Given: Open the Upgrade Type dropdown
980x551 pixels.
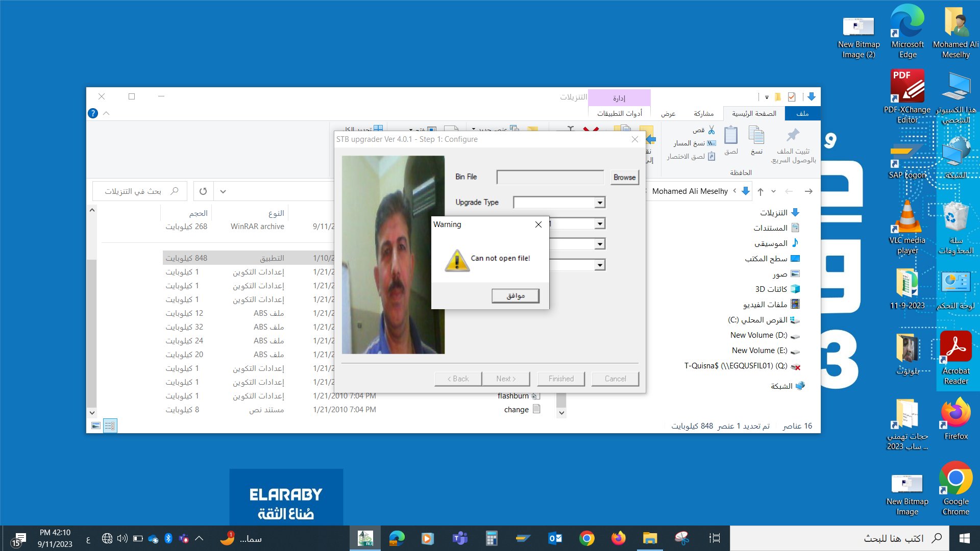Looking at the screenshot, I should click(600, 203).
